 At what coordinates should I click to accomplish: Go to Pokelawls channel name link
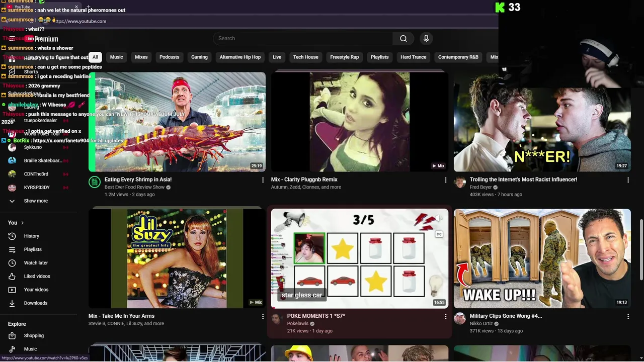[x=298, y=324]
